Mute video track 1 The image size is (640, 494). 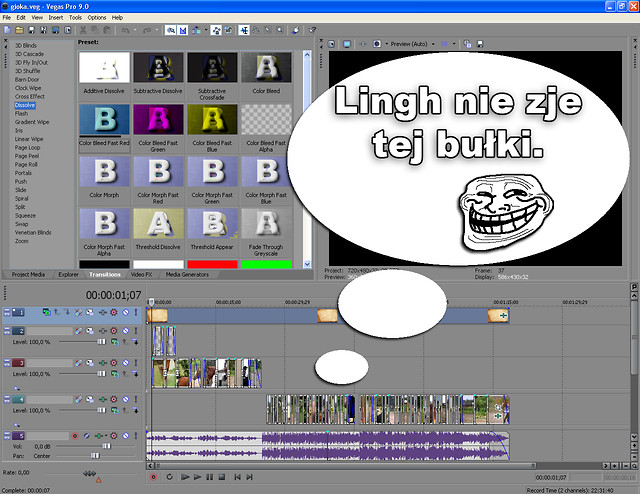[126, 312]
